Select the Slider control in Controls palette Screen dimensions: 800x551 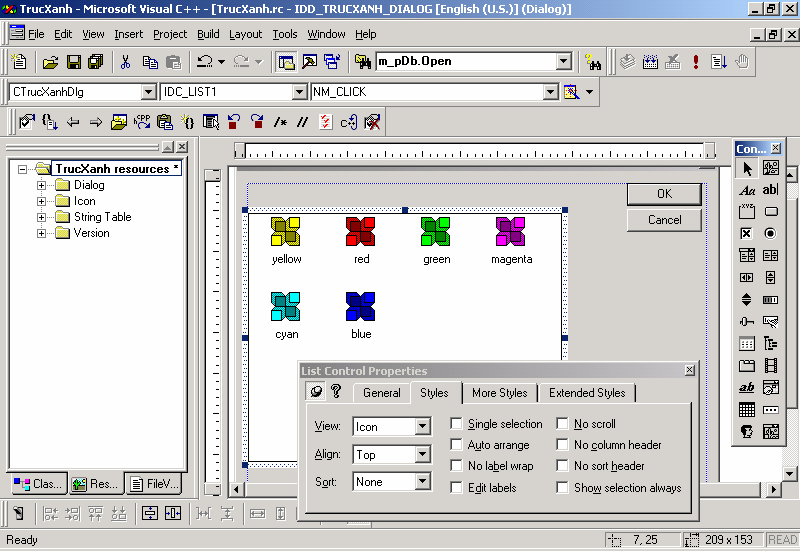point(747,321)
